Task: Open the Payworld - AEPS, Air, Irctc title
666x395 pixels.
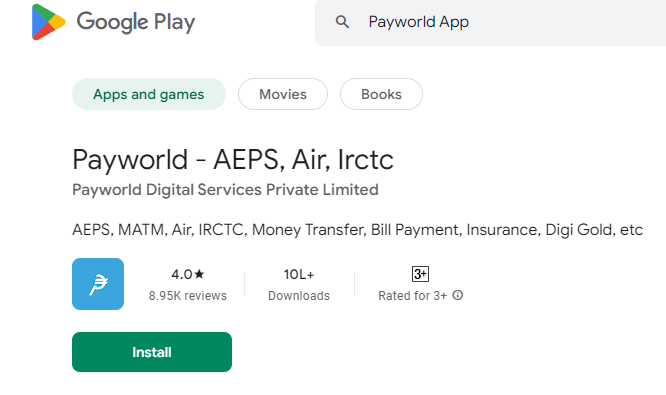Action: [x=233, y=160]
